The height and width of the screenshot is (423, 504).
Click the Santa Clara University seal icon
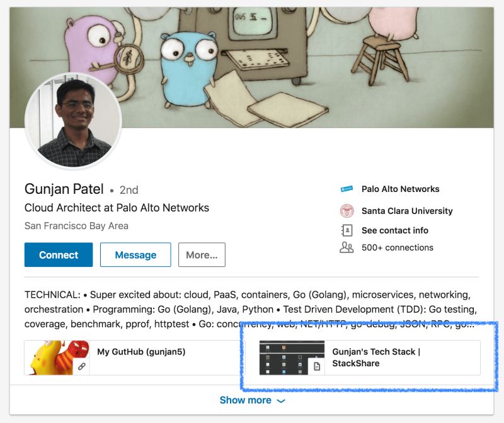(347, 211)
